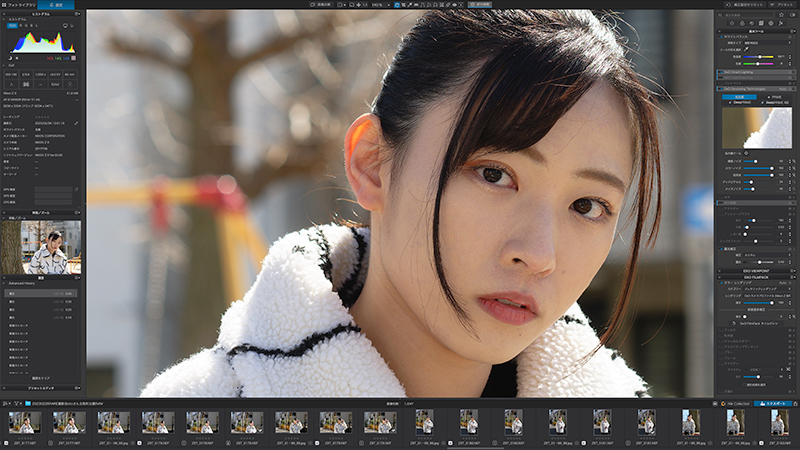800x450 pixels.
Task: Open the filter icon in filmstrip bar
Action: tap(16, 404)
